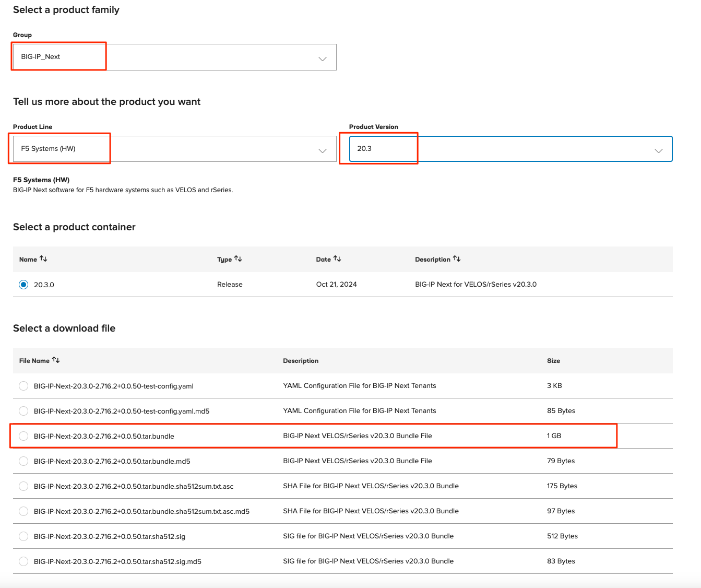This screenshot has height=588, width=701.
Task: Click the test-config.yaml.md5 file name
Action: tap(122, 411)
